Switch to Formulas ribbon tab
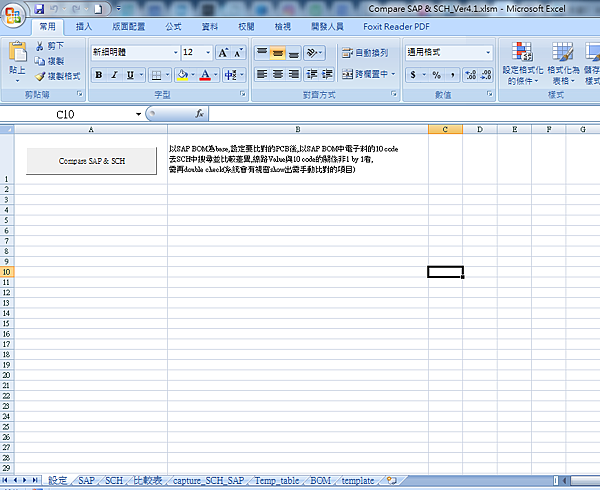Viewport: 600px width, 490px height. 173,27
